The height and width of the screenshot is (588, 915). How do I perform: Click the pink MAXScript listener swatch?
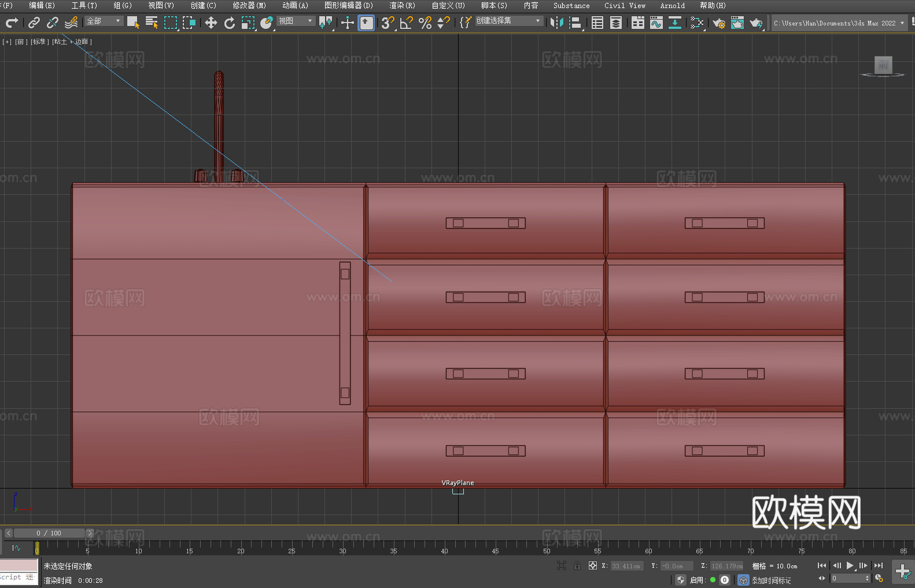(19, 565)
